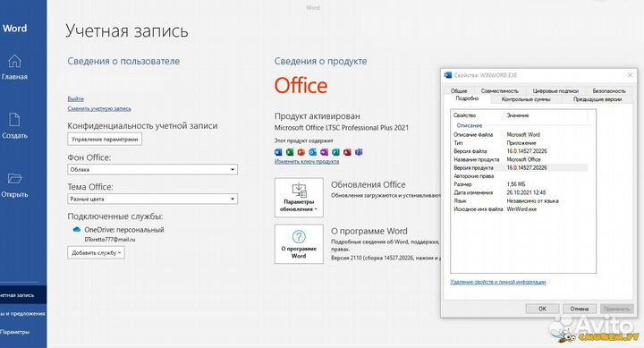Click the Publisher product icon
644x348 pixels.
(336, 152)
